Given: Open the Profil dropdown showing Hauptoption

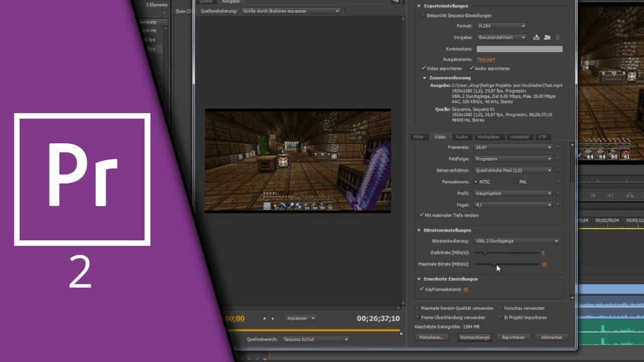Looking at the screenshot, I should pos(513,193).
